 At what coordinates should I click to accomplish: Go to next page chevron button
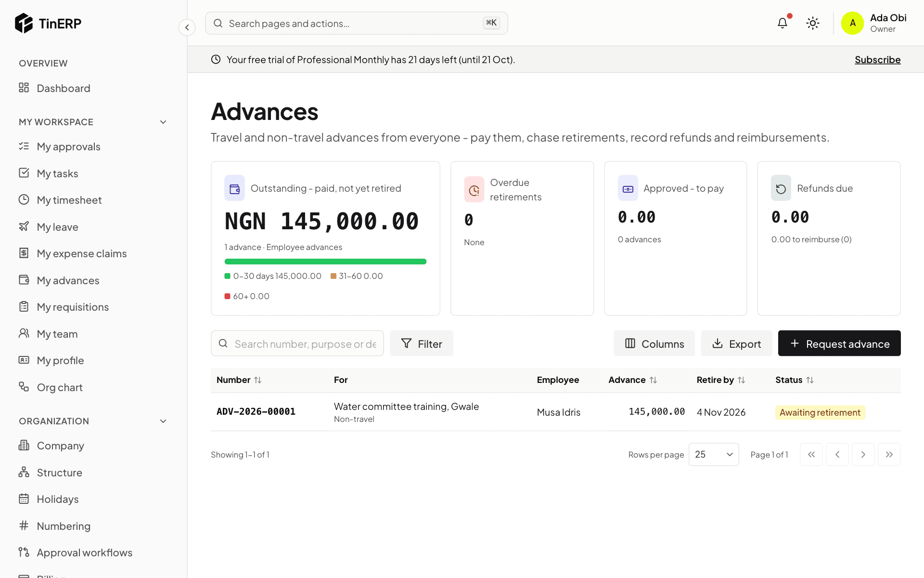click(863, 455)
